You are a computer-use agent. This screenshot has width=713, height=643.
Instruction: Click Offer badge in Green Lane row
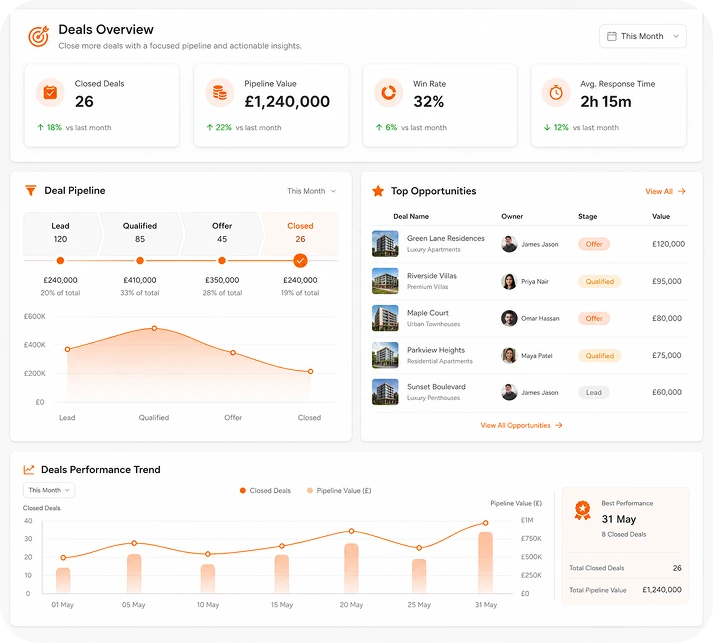pos(594,244)
